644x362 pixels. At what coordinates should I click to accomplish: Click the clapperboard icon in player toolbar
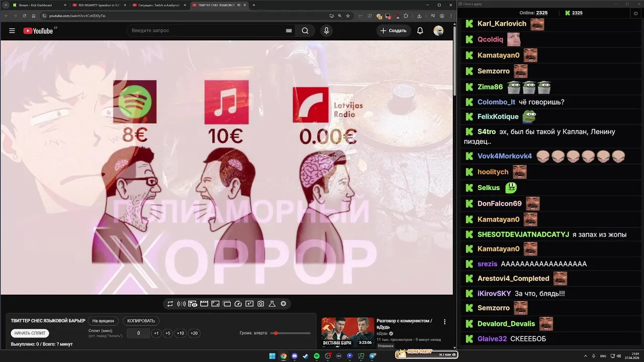coord(204,304)
